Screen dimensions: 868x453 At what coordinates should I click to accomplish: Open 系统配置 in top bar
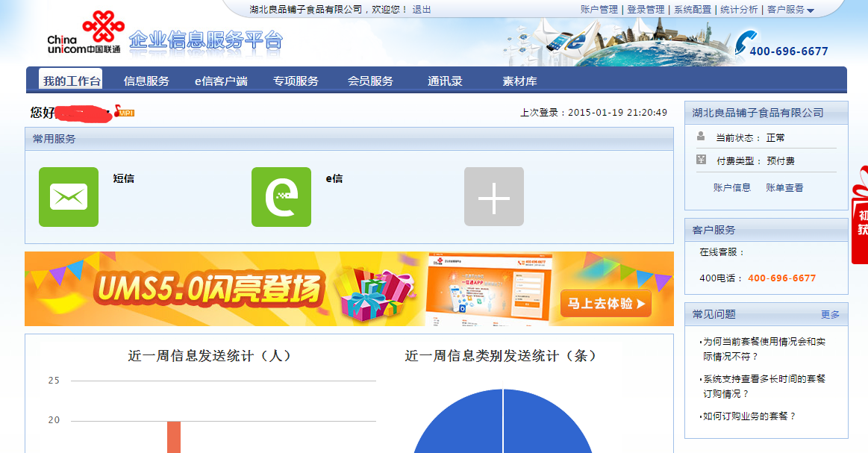693,10
